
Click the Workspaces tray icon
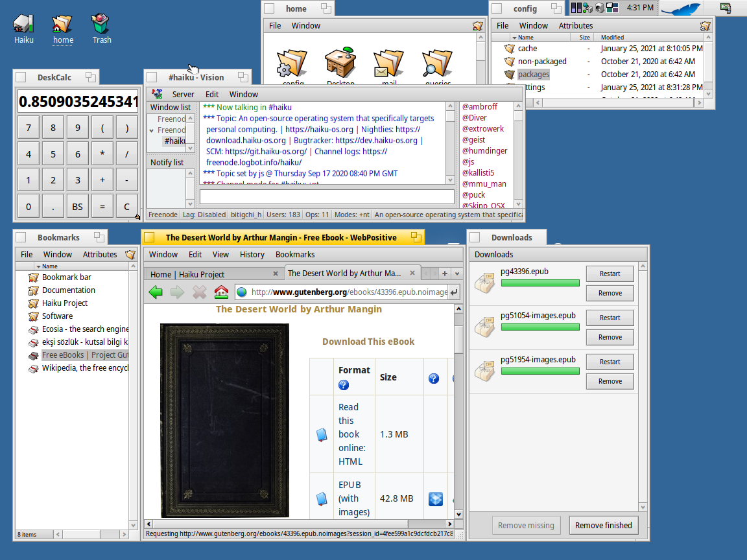click(612, 8)
